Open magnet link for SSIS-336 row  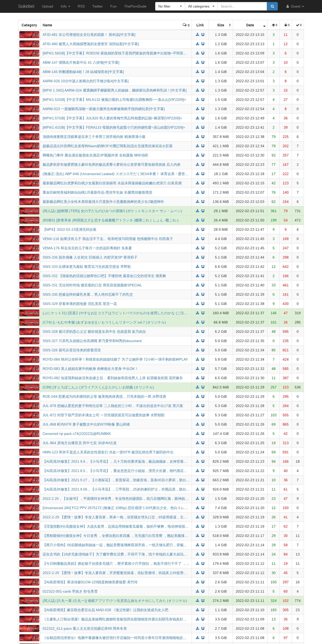[x=203, y=257]
